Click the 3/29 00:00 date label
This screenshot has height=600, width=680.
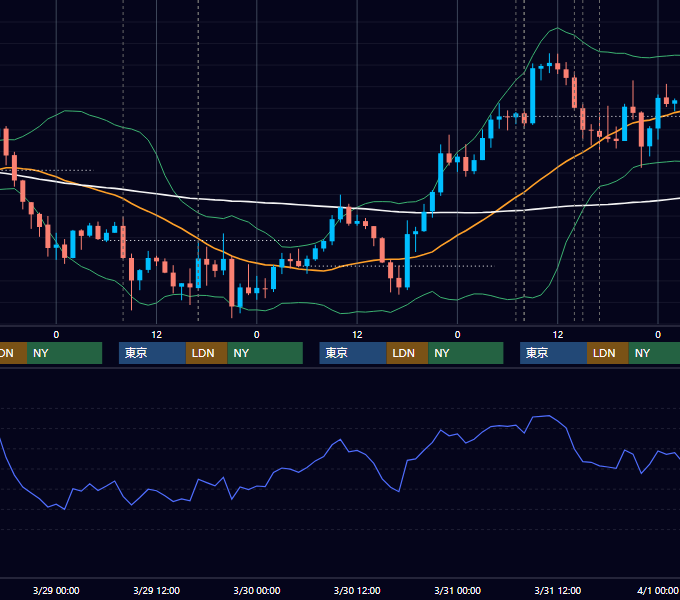56,590
